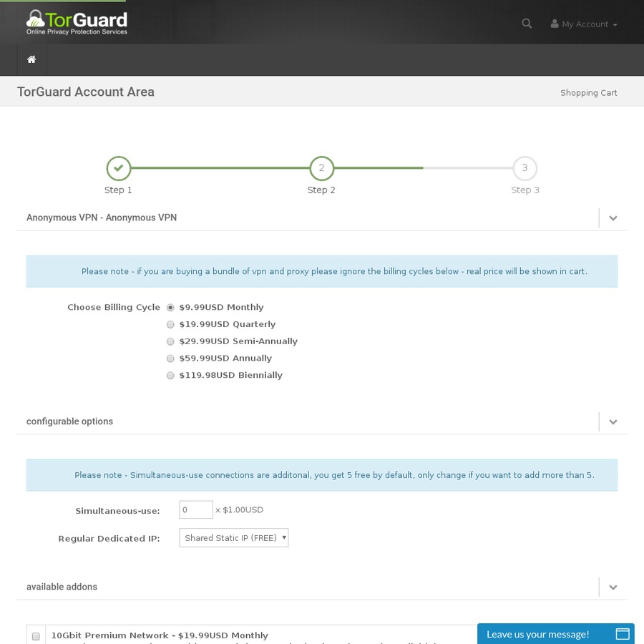Screen dimensions: 644x644
Task: Click the Step 1 label
Action: click(118, 190)
